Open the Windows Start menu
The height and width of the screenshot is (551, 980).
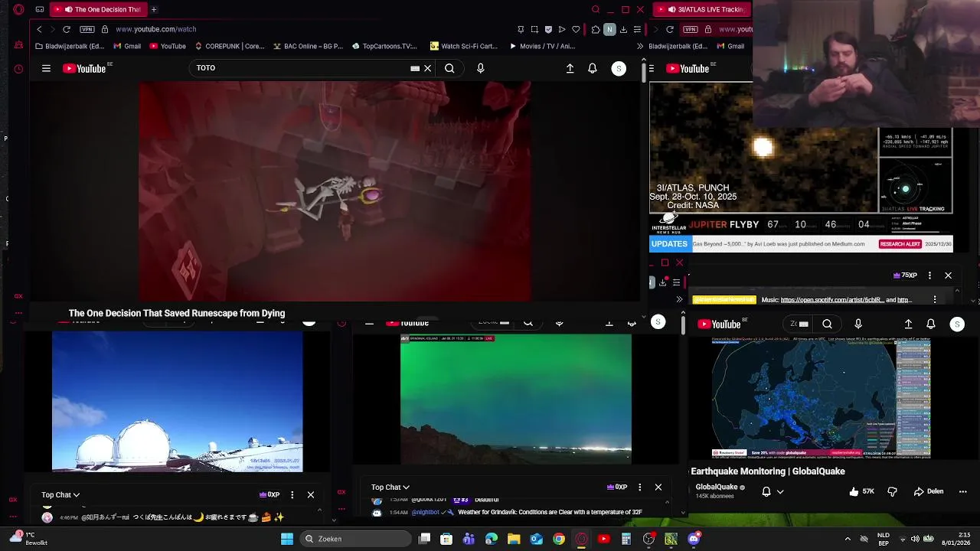pos(287,539)
